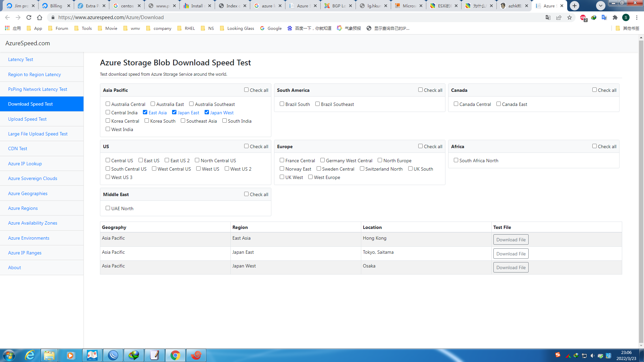Check all Europe regions
The image size is (644, 362).
click(x=420, y=146)
